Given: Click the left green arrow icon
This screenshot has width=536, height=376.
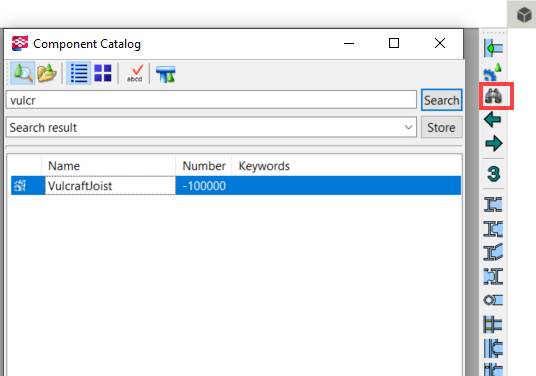Looking at the screenshot, I should click(x=493, y=119).
